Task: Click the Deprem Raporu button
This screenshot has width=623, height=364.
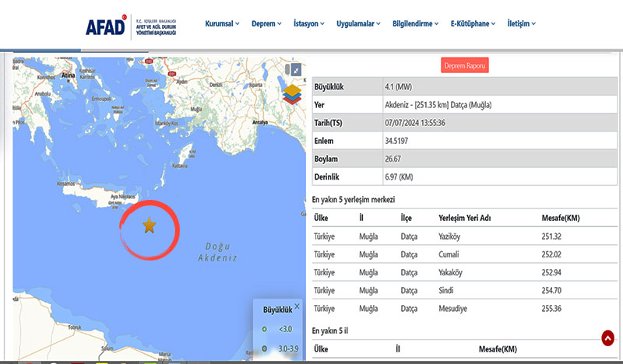Action: click(464, 66)
